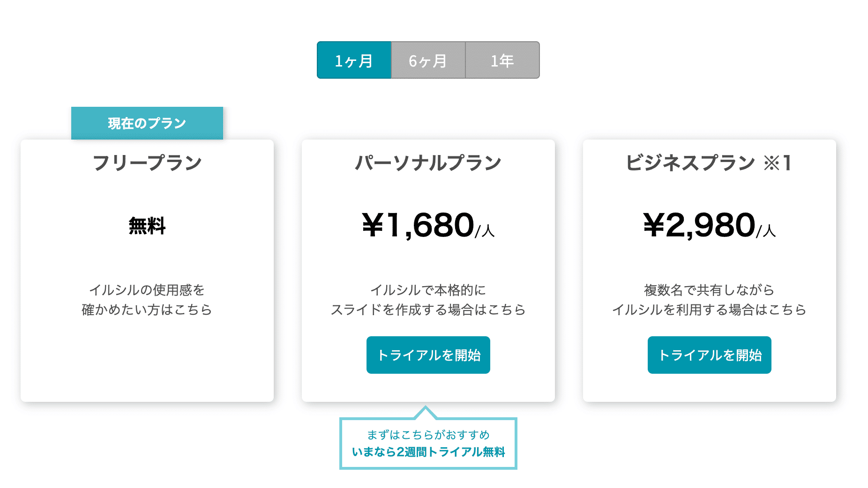The width and height of the screenshot is (868, 488).
Task: Click the ビジネスプラン heading text
Action: 690,163
